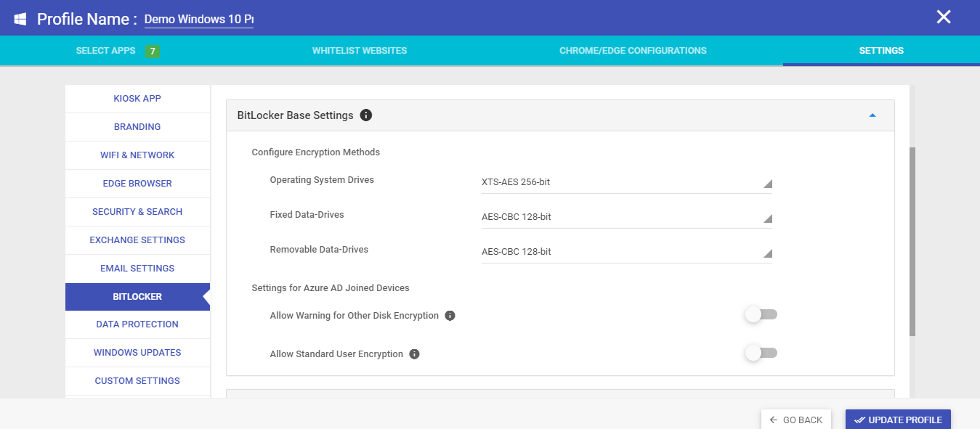The height and width of the screenshot is (429, 980).
Task: Click the BitLocker Base Settings title text
Action: 295,115
